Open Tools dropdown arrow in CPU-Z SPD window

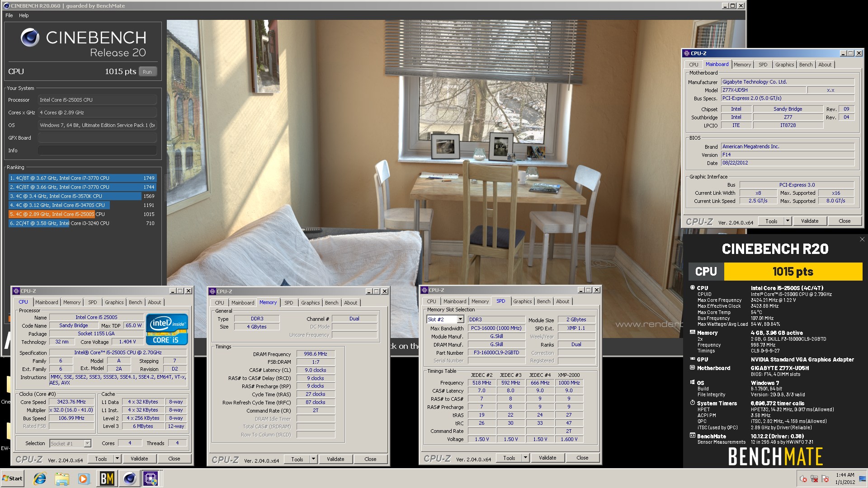525,458
